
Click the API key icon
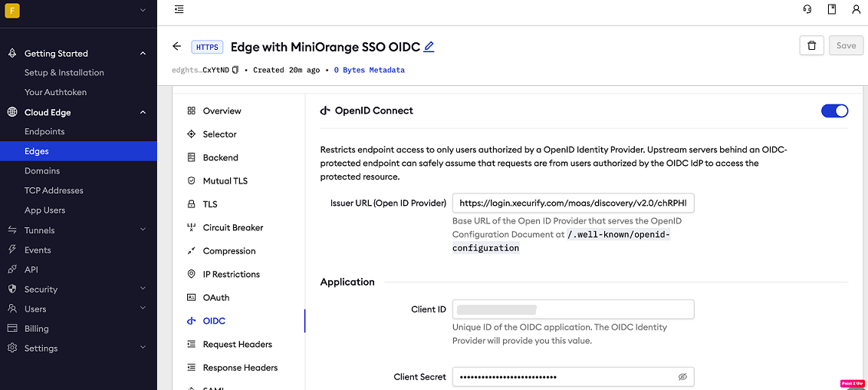pyautogui.click(x=12, y=269)
